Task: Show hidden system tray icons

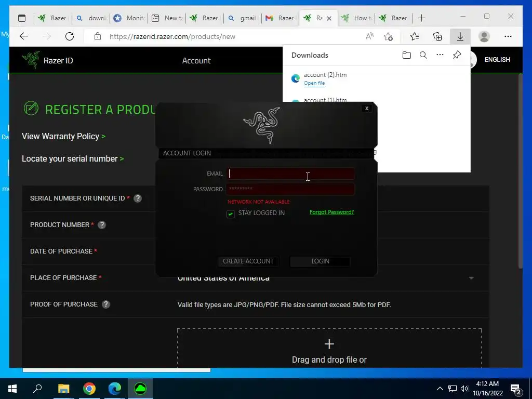Action: 440,389
